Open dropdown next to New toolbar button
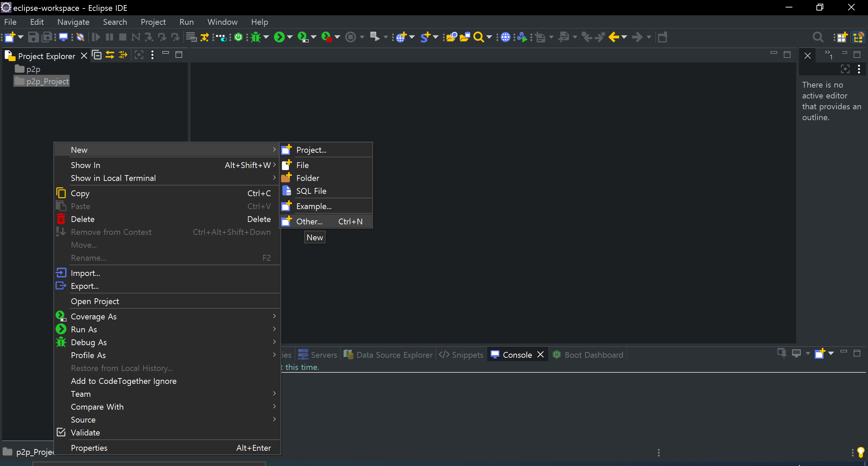868x466 pixels. (x=21, y=37)
